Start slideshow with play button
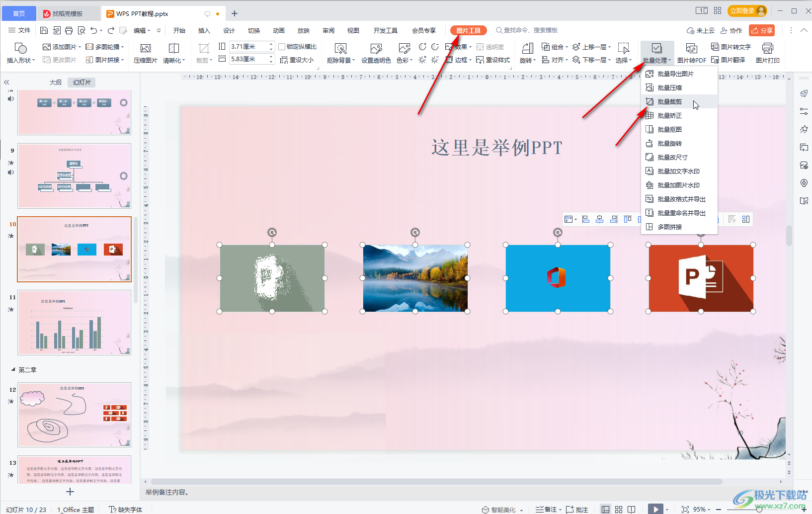812x514 pixels. pyautogui.click(x=655, y=509)
